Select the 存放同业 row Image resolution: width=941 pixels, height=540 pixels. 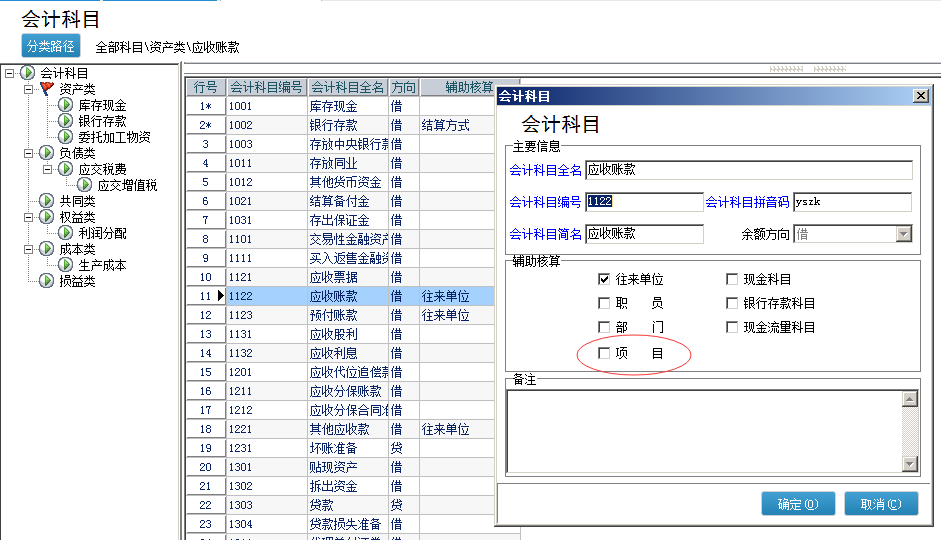(340, 163)
